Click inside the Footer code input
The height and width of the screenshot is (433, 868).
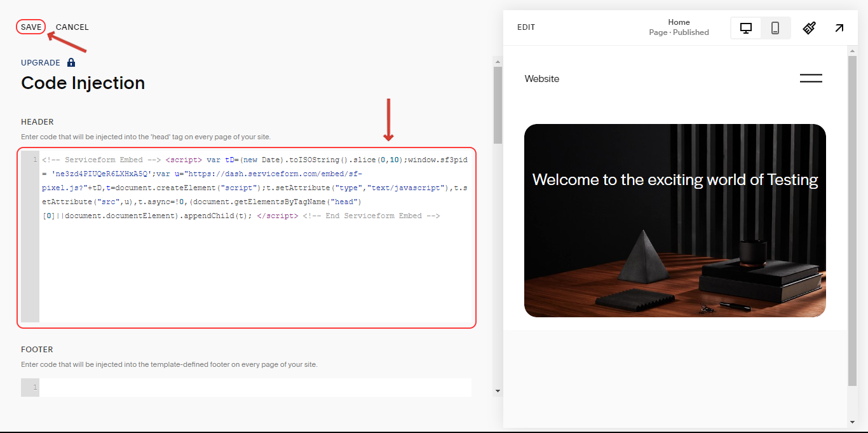255,387
